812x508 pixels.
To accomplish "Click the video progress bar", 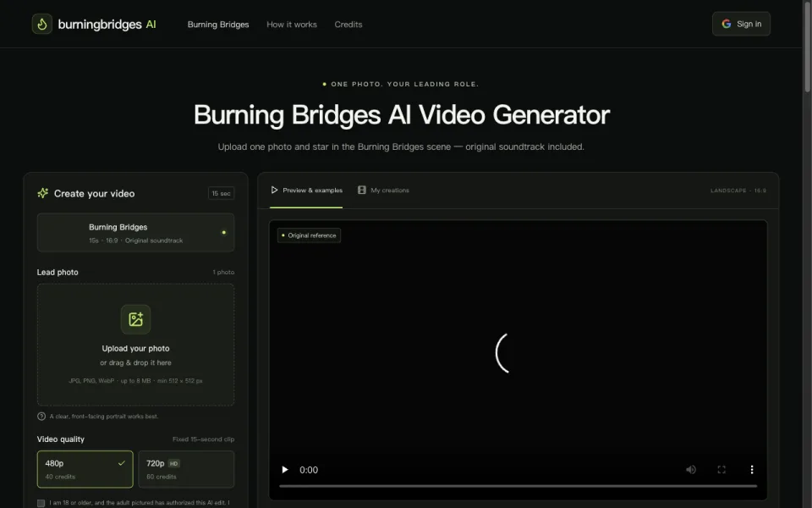I will pyautogui.click(x=518, y=486).
